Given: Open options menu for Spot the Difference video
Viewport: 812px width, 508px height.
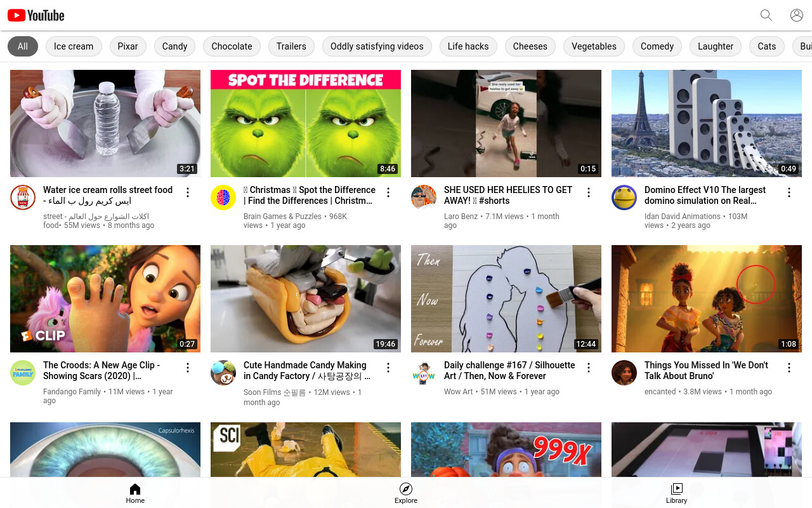Looking at the screenshot, I should (x=388, y=192).
